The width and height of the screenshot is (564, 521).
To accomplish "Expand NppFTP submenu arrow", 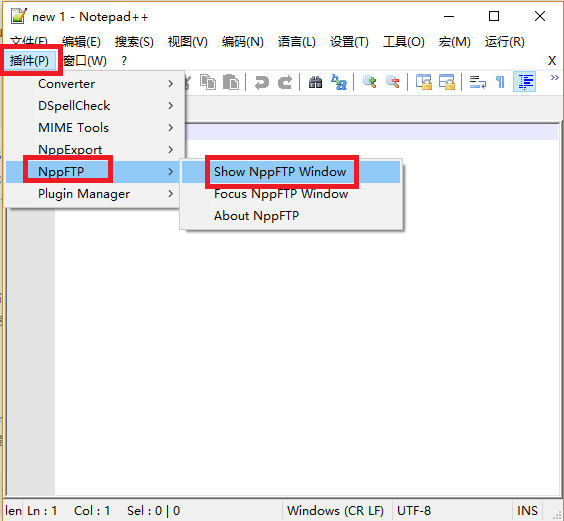I will point(171,172).
